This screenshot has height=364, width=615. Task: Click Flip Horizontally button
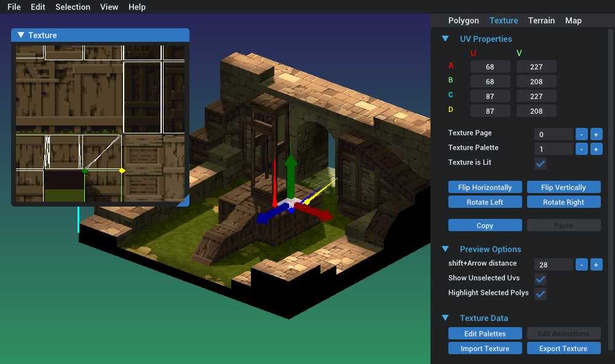pos(485,187)
